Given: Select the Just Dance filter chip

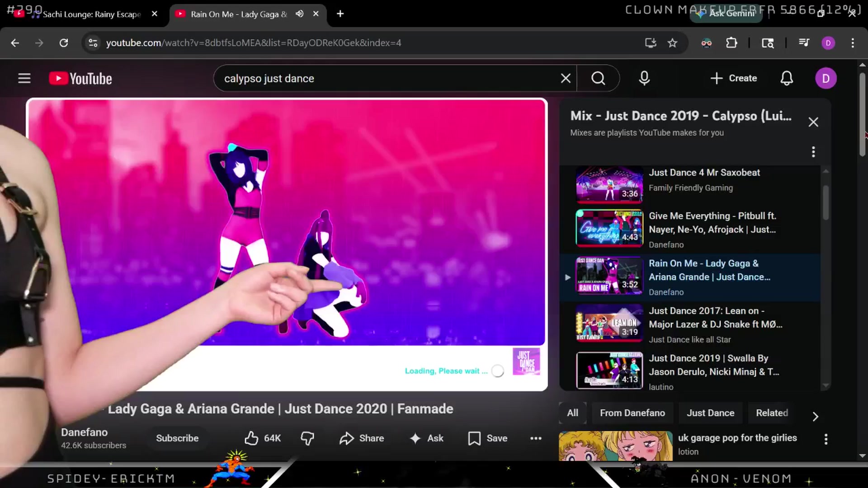Looking at the screenshot, I should (x=710, y=413).
